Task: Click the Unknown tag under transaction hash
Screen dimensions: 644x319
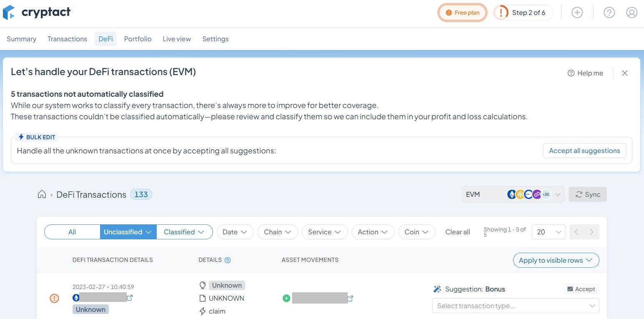Action: tap(90, 309)
